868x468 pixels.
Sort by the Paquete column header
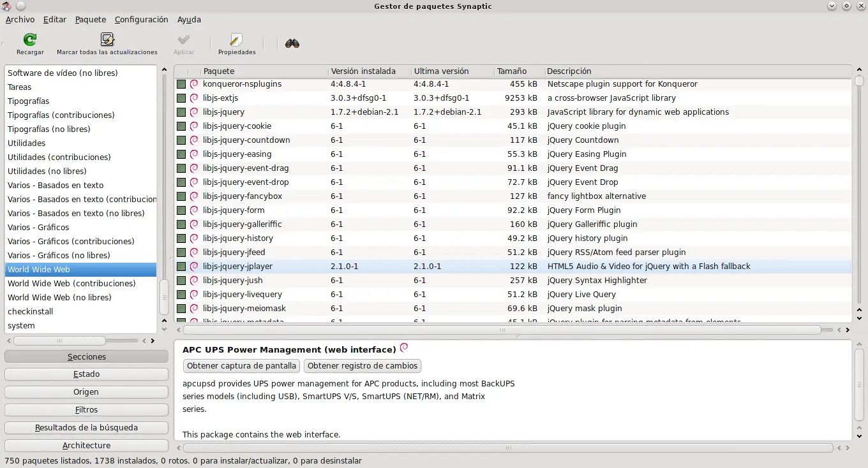[x=264, y=71]
